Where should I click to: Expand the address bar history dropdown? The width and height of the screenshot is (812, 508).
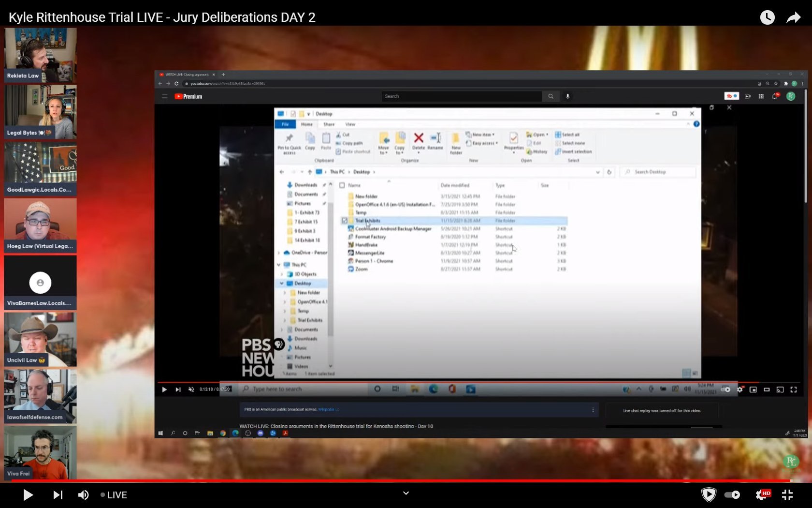pyautogui.click(x=597, y=172)
